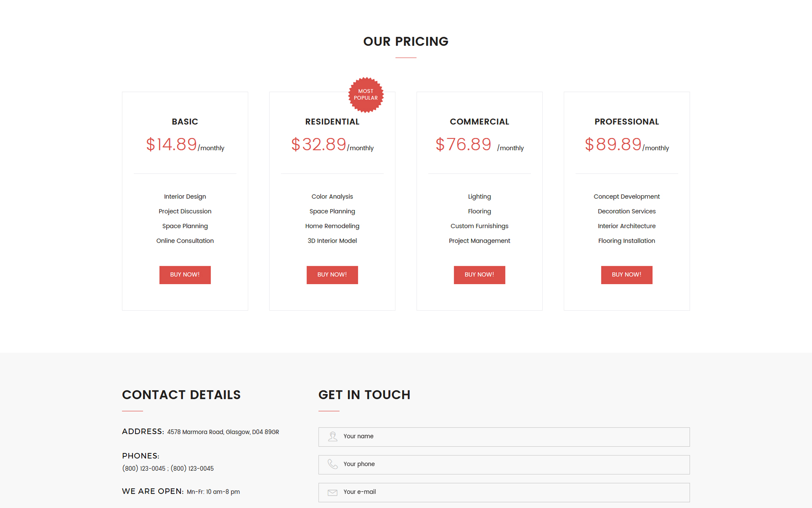Click the Residential plan heading
Image resolution: width=812 pixels, height=508 pixels.
[x=332, y=122]
